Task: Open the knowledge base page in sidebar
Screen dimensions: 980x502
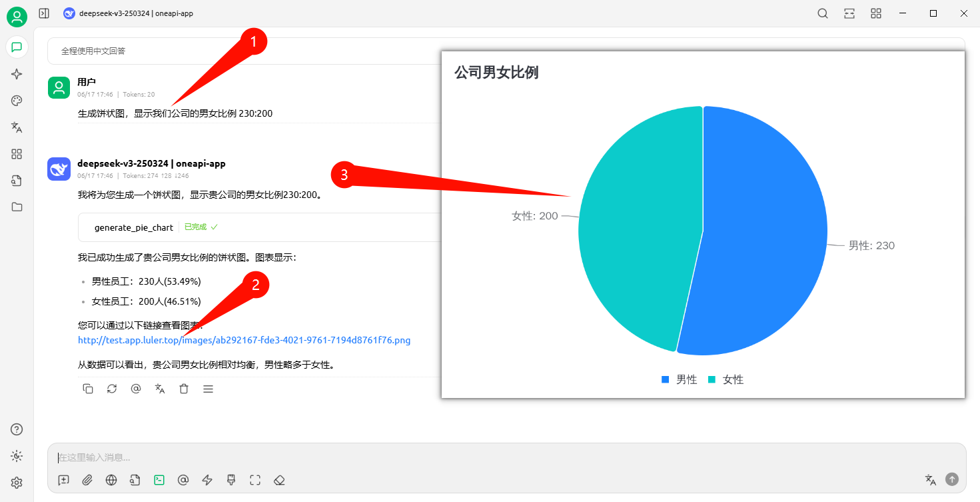Action: coord(17,181)
